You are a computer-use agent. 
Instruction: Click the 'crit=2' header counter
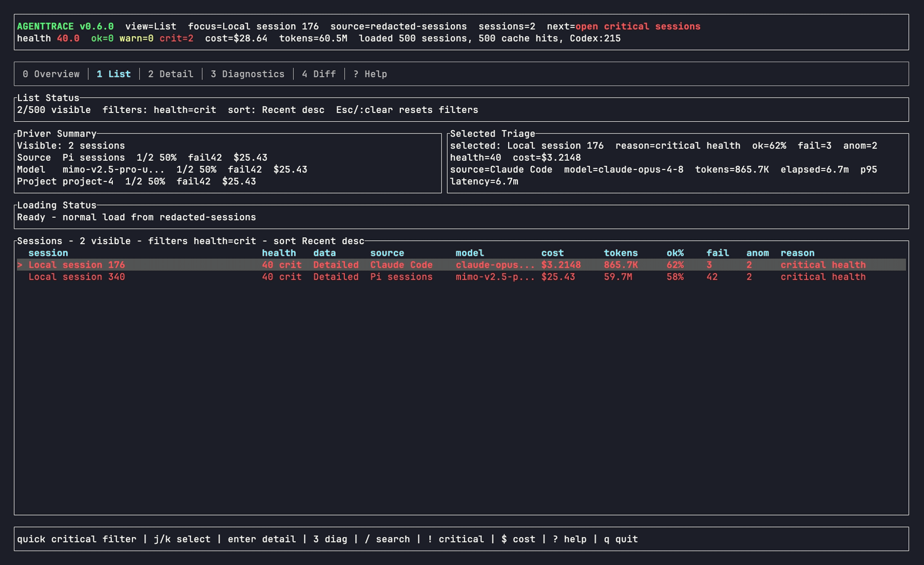coord(176,39)
